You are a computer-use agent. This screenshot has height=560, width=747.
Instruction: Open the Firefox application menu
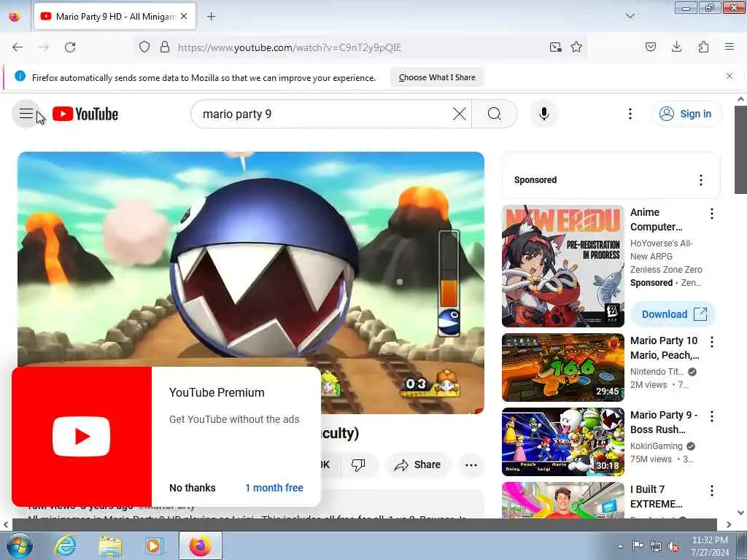click(729, 47)
